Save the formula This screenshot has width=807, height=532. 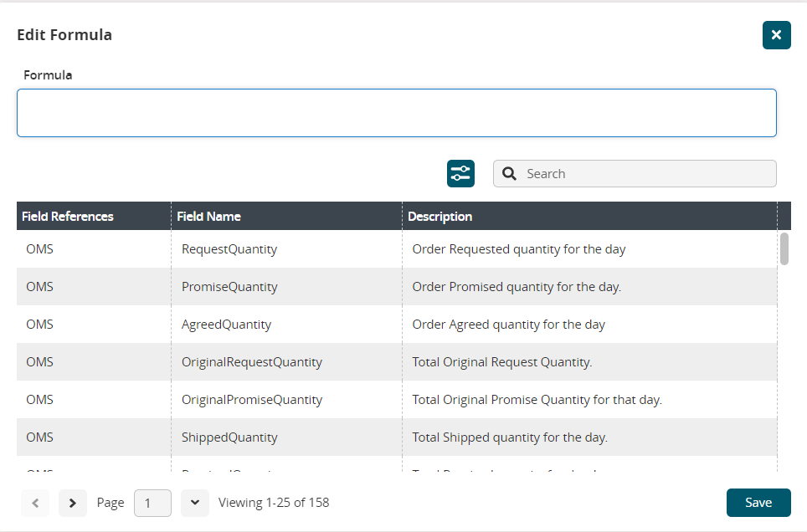click(x=758, y=503)
